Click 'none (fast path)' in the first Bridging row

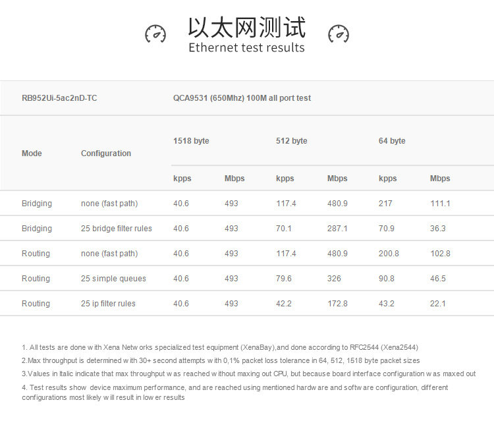pyautogui.click(x=109, y=204)
